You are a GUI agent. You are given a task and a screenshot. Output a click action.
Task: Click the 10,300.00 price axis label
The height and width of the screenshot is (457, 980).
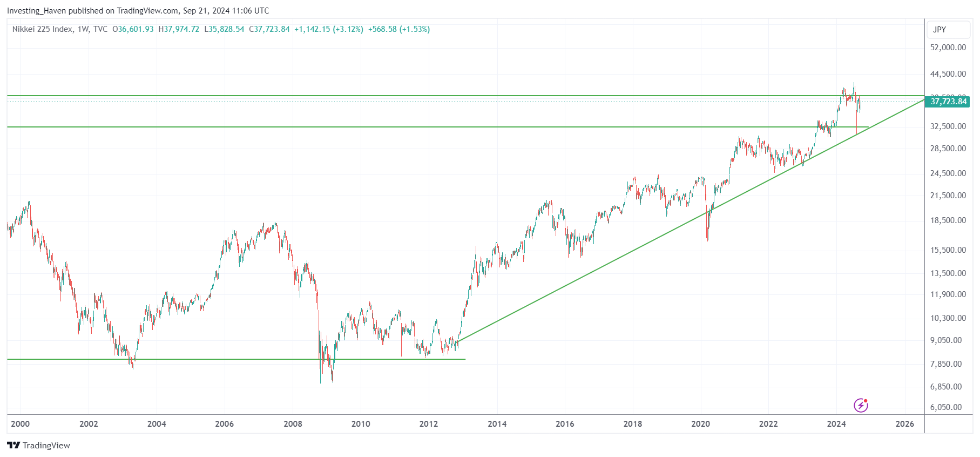point(948,318)
